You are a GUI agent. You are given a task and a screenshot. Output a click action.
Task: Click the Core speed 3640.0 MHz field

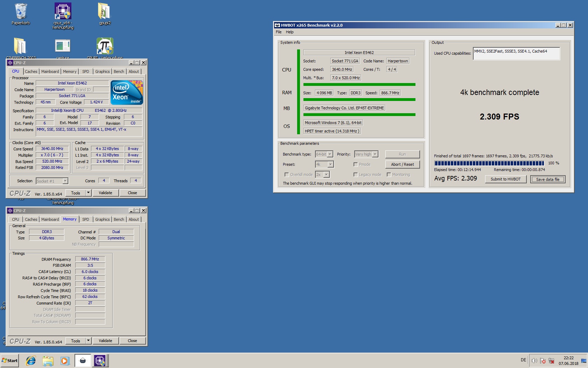pyautogui.click(x=342, y=69)
